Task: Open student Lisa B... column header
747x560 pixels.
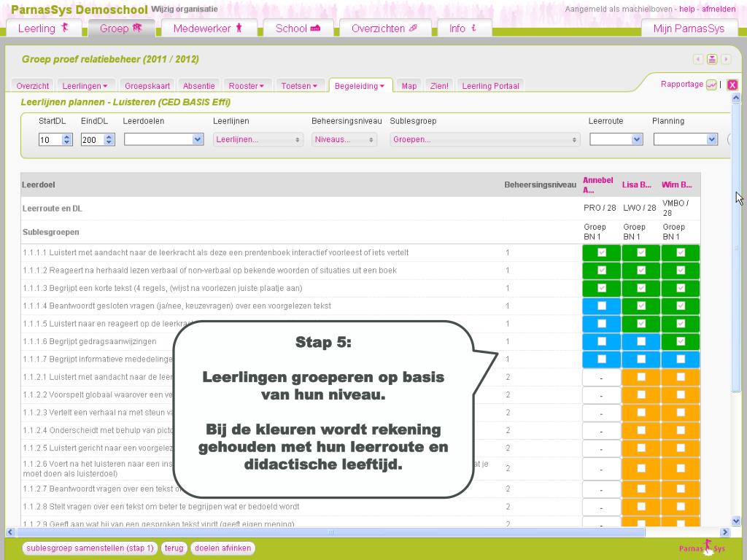Action: click(636, 184)
